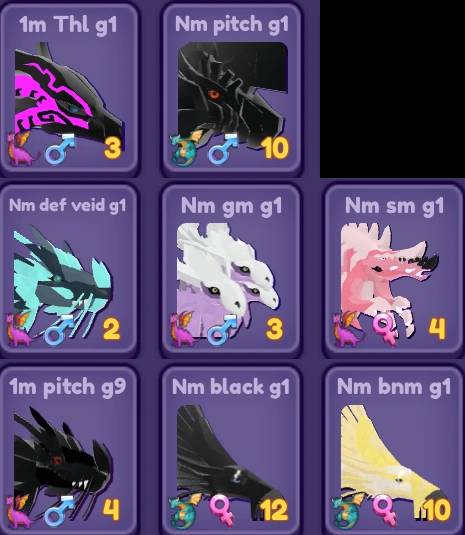
Task: Click the purple dragon icon on 1m Thl g1
Action: point(22,149)
